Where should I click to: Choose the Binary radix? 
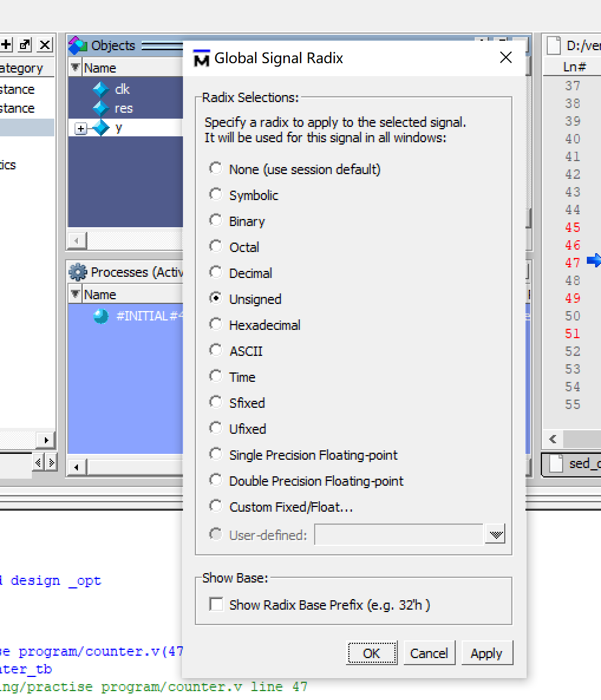pyautogui.click(x=215, y=221)
